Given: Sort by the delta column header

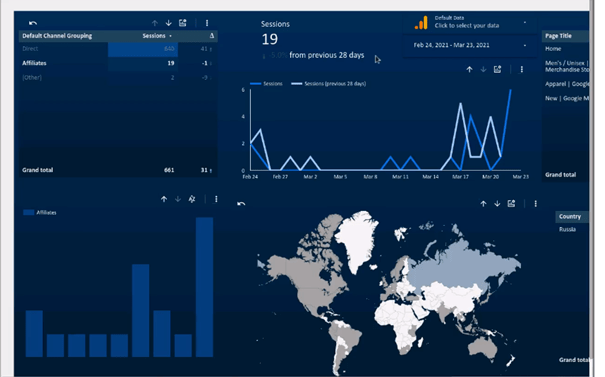Looking at the screenshot, I should pyautogui.click(x=212, y=36).
